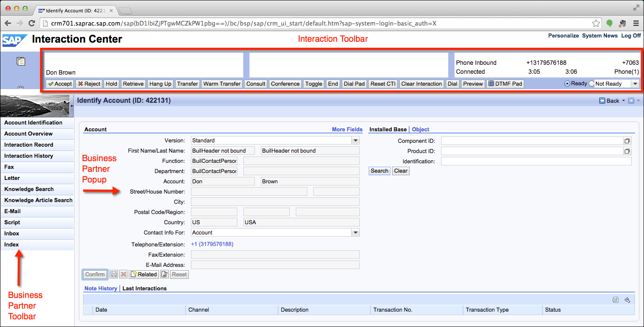The width and height of the screenshot is (644, 327).
Task: Click the City input field
Action: pos(275,202)
